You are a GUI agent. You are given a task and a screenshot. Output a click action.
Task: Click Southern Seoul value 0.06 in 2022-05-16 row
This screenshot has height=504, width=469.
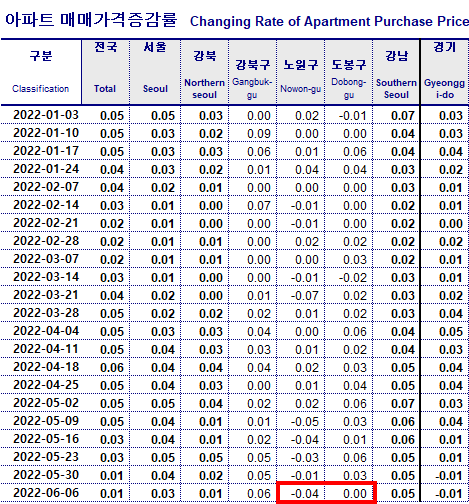click(x=403, y=440)
